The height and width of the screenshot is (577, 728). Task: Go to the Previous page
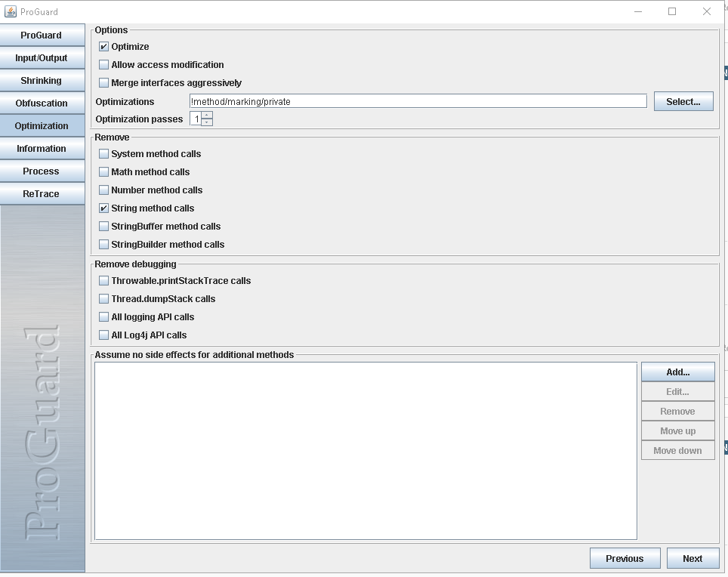pos(625,558)
